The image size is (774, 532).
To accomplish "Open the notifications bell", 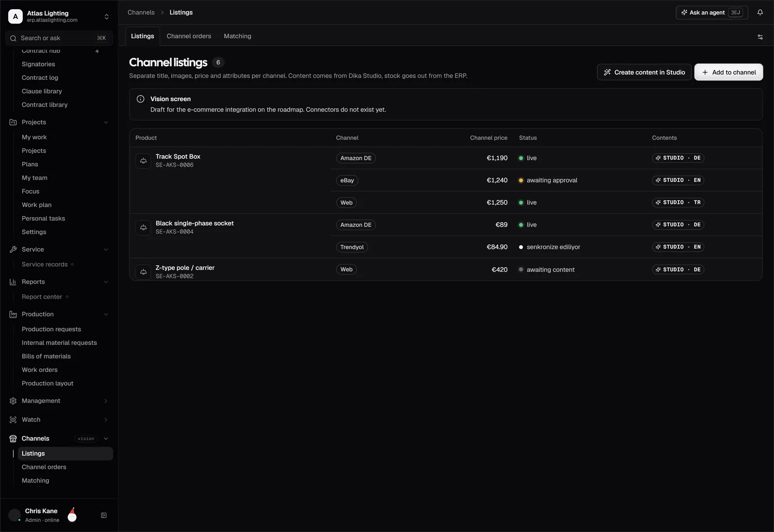I will pos(760,13).
